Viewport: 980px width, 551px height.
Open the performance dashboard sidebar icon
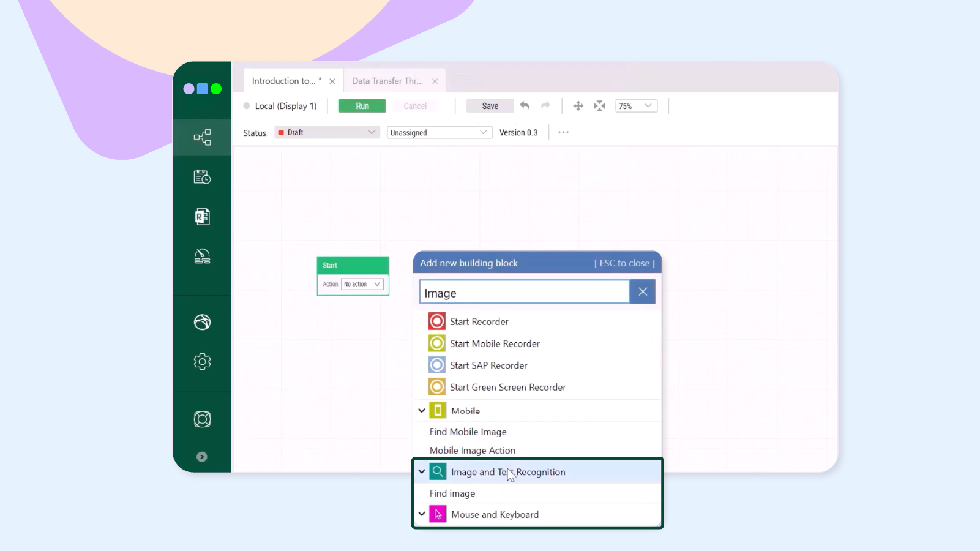click(x=202, y=257)
